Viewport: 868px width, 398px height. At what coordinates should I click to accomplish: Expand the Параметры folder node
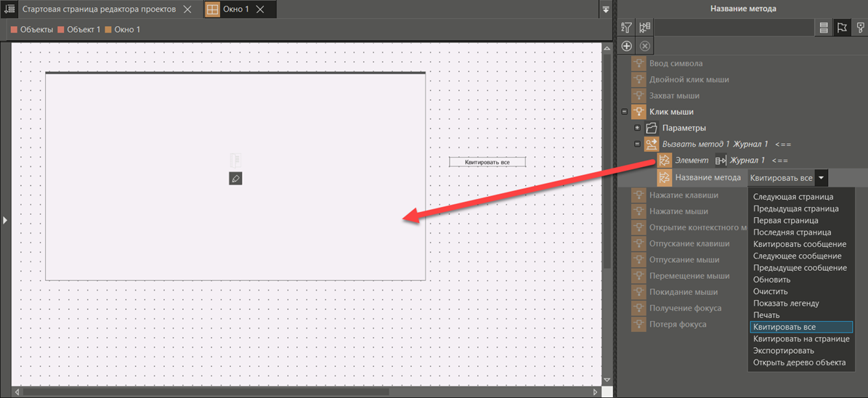coord(637,128)
